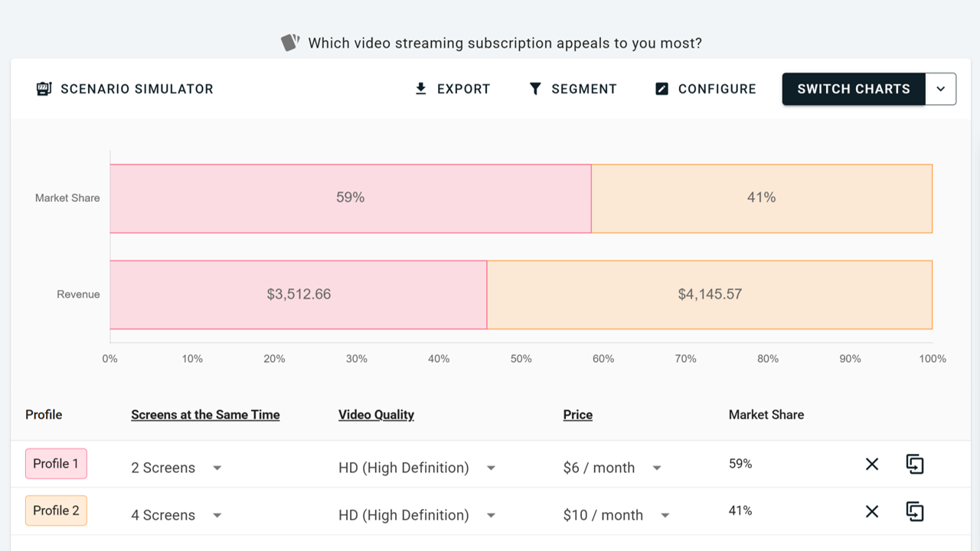Click the Configure pencil icon
Viewport: 980px width, 551px height.
click(x=662, y=89)
